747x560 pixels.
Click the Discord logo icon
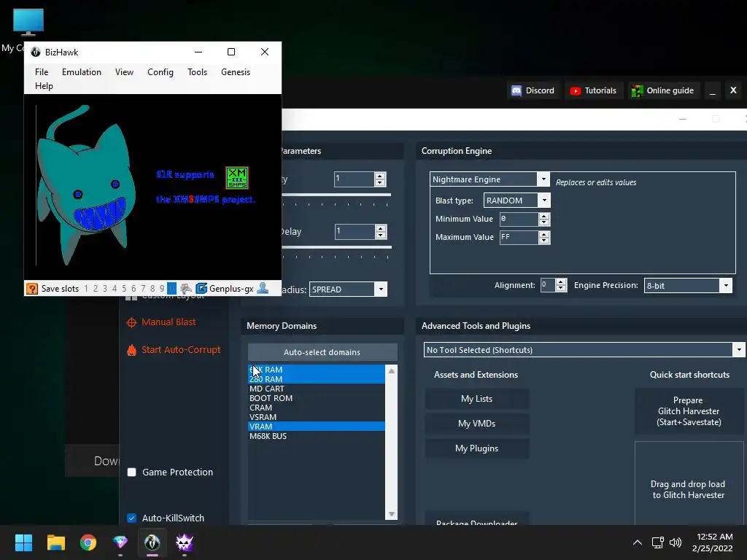(516, 90)
